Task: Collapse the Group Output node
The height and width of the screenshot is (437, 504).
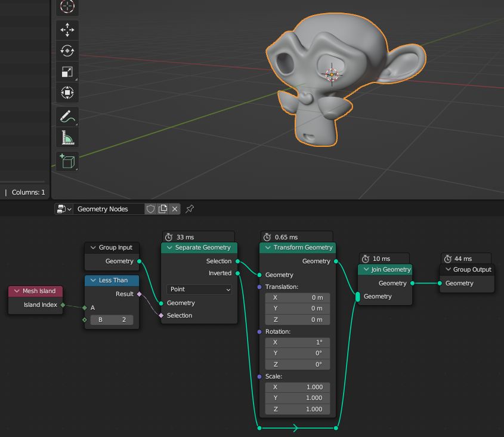Action: pyautogui.click(x=448, y=269)
